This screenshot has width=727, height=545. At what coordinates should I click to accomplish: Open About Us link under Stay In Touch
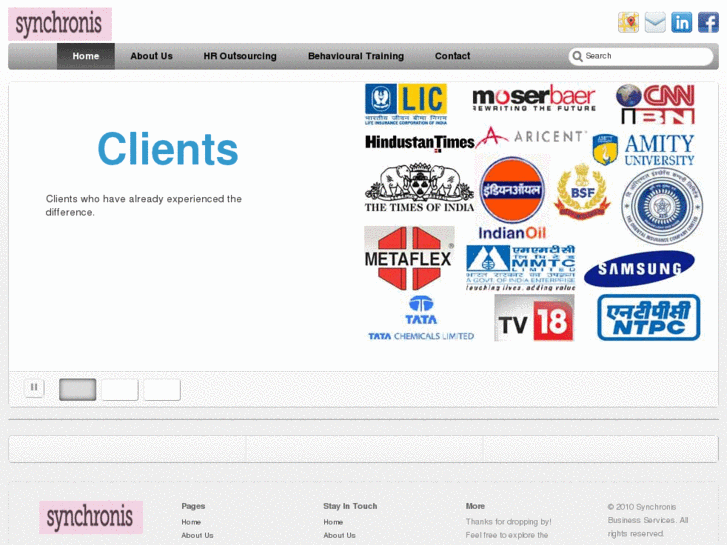339,535
